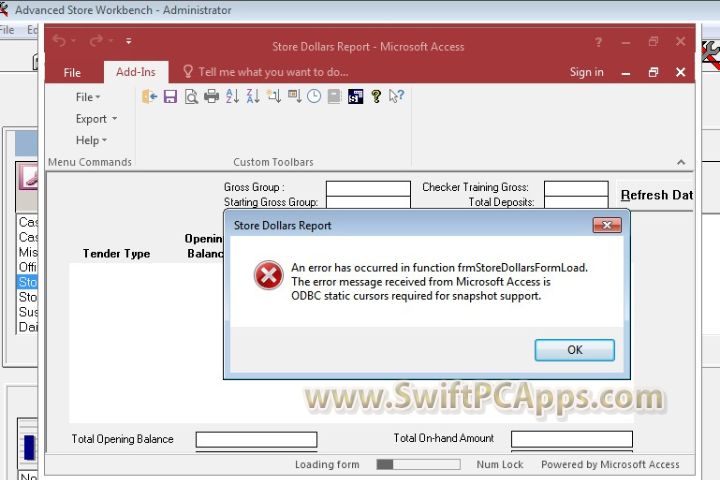
Task: Click the purple Save floppy icon
Action: (170, 96)
